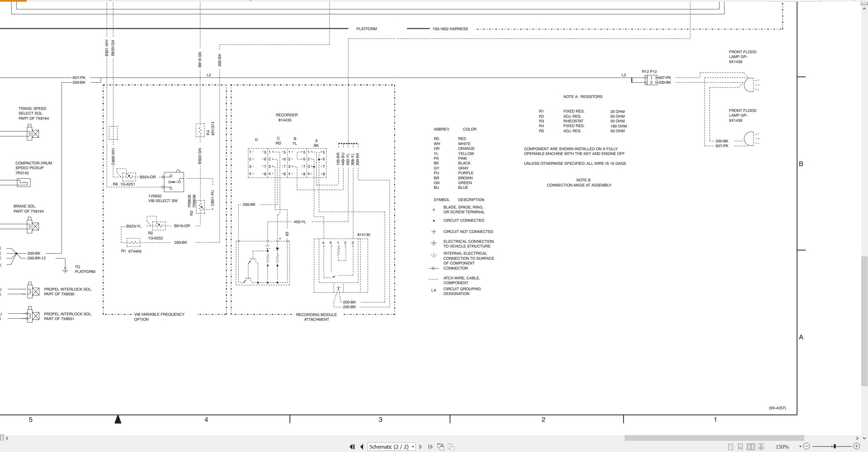Jump to the last page
This screenshot has width=868, height=452.
430,447
